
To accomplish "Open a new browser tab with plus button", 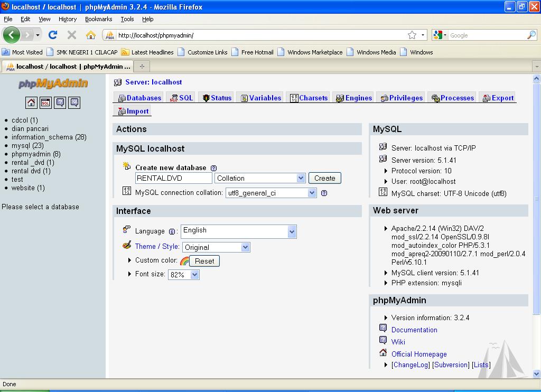I will [x=142, y=66].
